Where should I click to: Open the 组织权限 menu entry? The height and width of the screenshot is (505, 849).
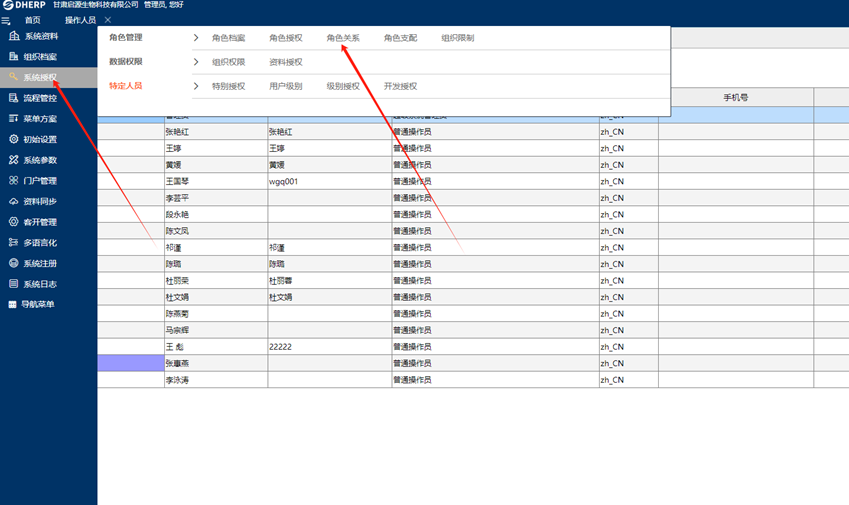228,62
